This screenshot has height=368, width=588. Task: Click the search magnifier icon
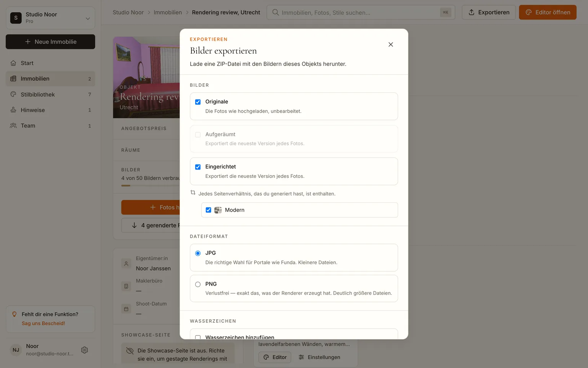point(275,12)
